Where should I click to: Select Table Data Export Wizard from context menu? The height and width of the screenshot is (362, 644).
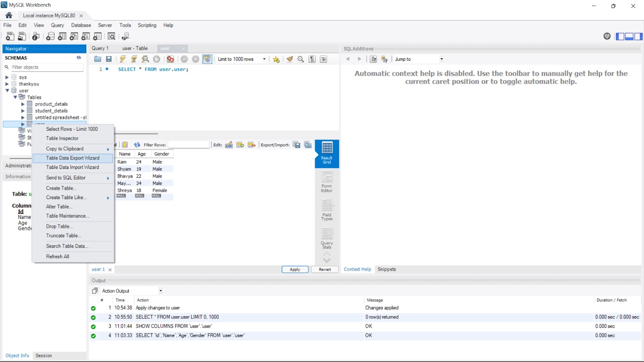tap(73, 158)
